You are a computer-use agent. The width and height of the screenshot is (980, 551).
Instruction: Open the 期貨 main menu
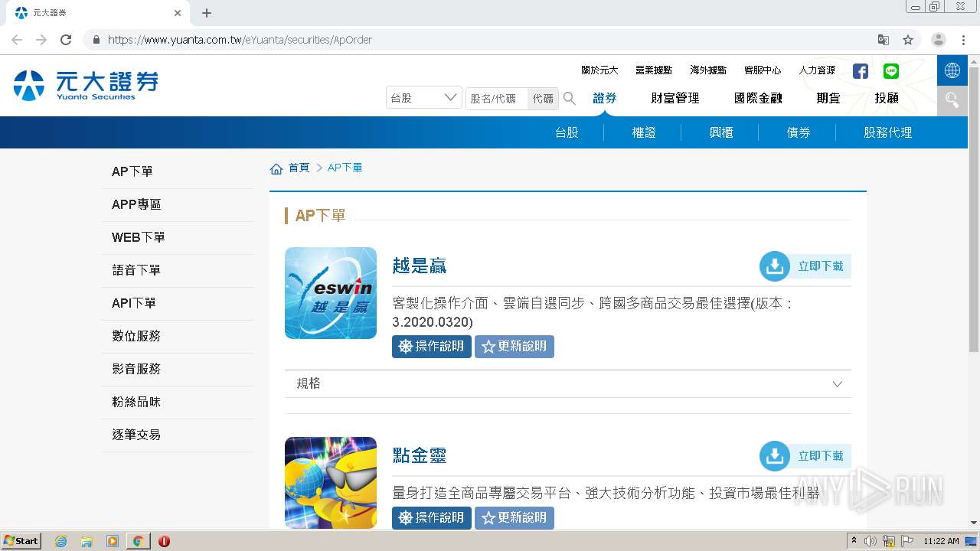pyautogui.click(x=828, y=98)
